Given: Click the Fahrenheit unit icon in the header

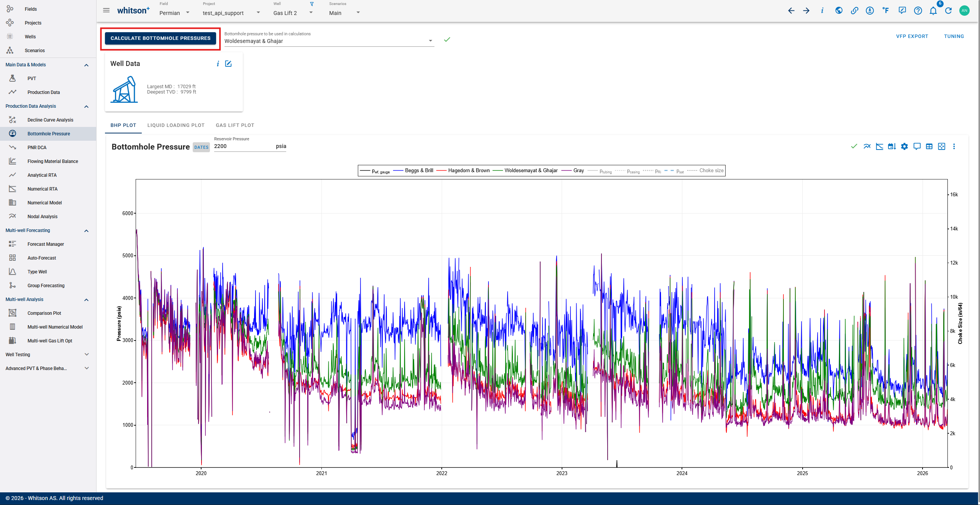Looking at the screenshot, I should (885, 11).
